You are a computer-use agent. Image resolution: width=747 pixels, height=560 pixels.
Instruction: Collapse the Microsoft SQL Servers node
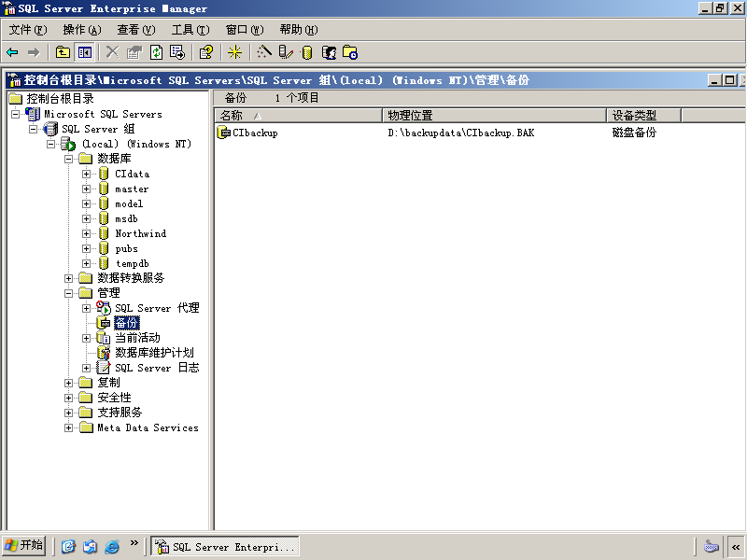point(16,114)
